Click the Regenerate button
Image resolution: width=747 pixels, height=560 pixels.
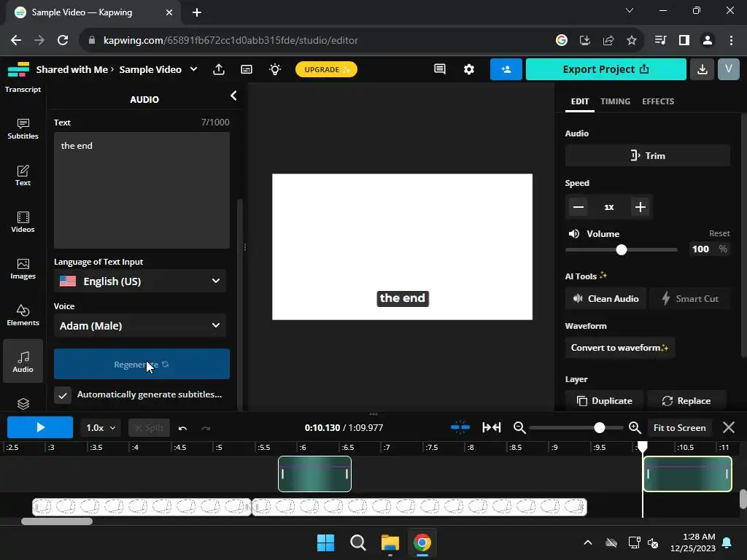pyautogui.click(x=142, y=365)
